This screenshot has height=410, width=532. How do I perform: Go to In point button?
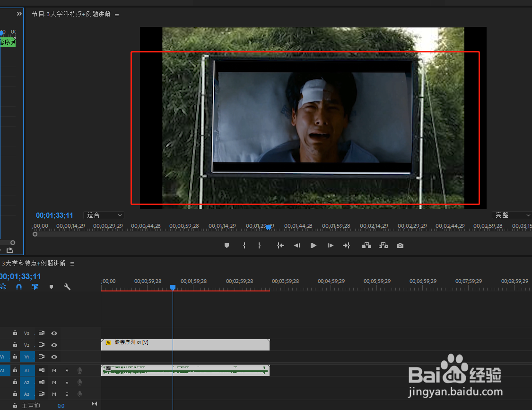[x=280, y=246]
